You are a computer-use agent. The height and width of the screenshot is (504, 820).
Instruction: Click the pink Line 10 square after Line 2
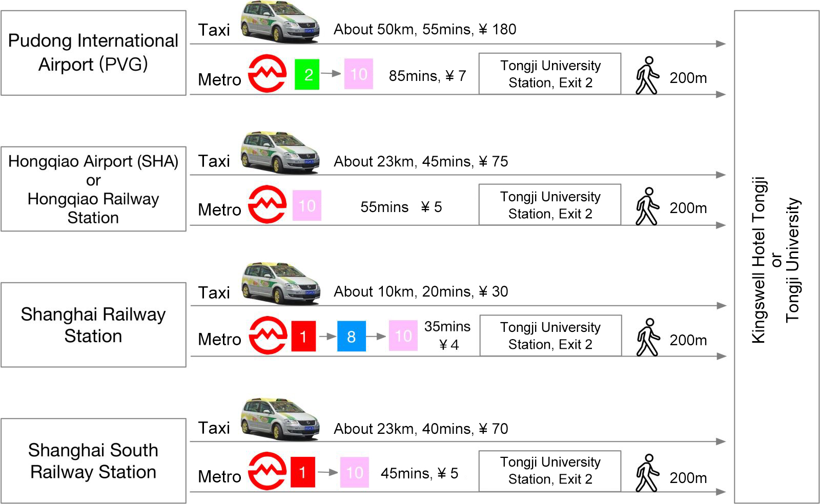tap(359, 74)
